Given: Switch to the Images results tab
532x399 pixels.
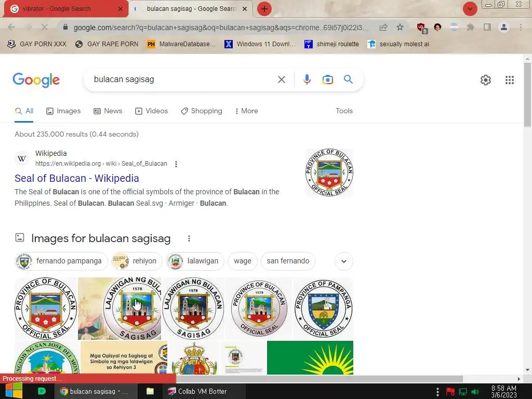Looking at the screenshot, I should point(63,111).
